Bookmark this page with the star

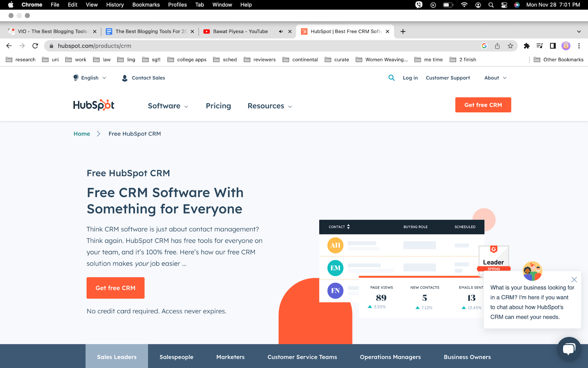[x=510, y=46]
